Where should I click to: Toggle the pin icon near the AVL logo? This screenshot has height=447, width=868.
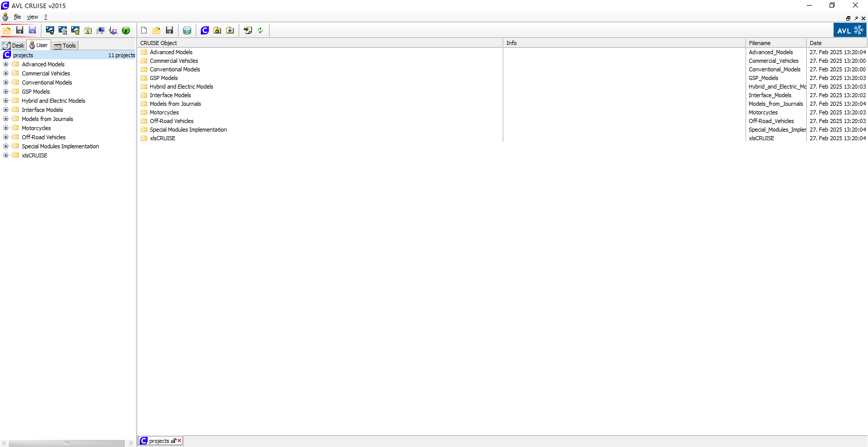coord(856,18)
